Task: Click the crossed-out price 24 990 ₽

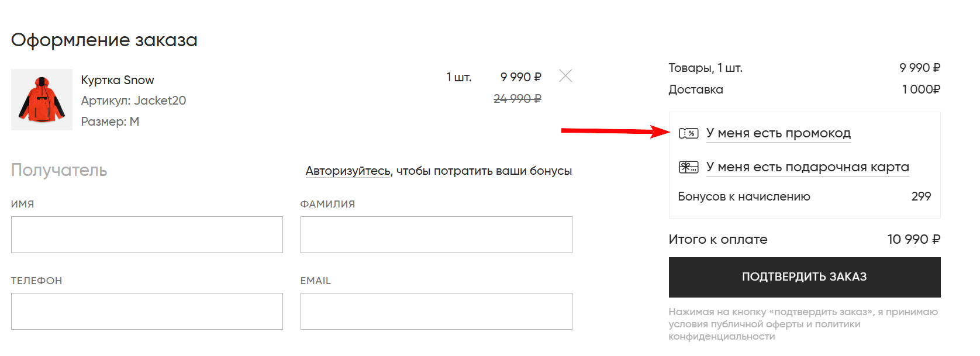Action: click(x=516, y=99)
